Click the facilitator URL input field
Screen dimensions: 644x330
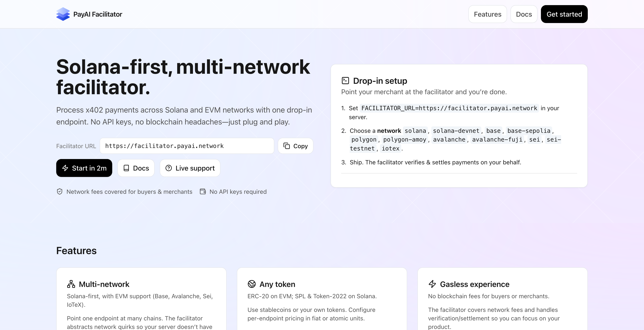click(187, 146)
